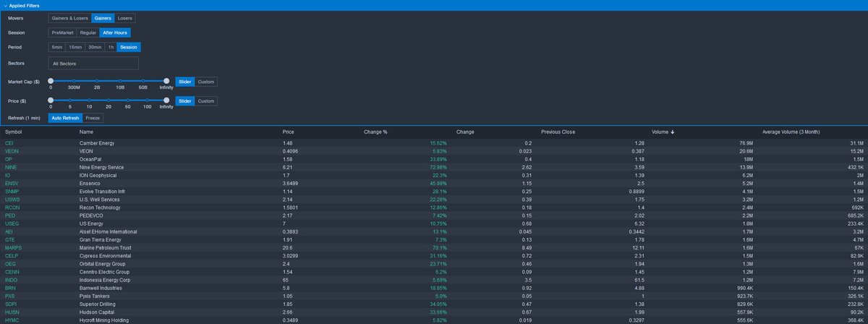The width and height of the screenshot is (868, 324).
Task: Select Gainers & Losers movers option
Action: point(70,18)
